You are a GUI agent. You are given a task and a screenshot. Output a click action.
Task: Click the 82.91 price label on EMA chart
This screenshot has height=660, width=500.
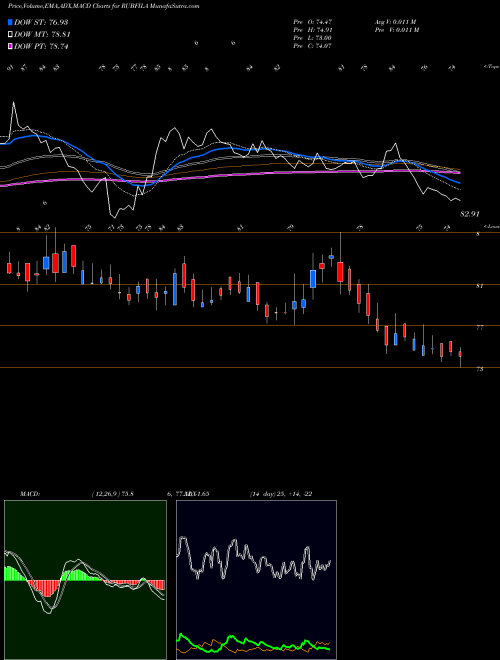point(470,214)
